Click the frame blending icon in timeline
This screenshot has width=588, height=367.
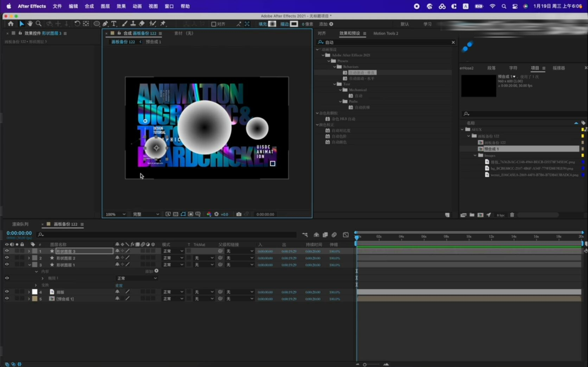(325, 235)
